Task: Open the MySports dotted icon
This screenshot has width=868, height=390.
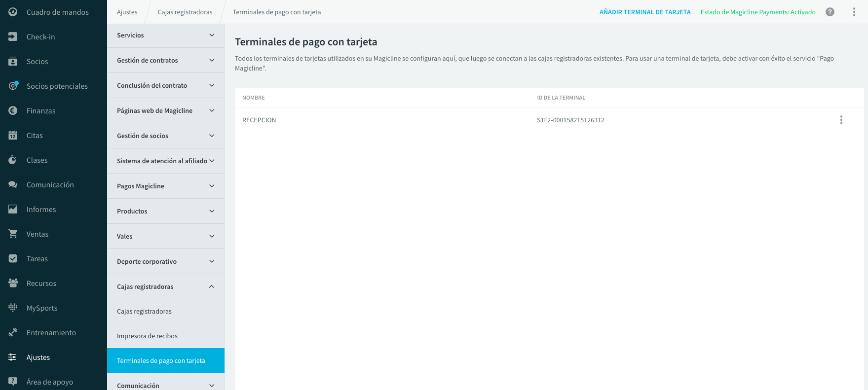Action: pyautogui.click(x=13, y=308)
